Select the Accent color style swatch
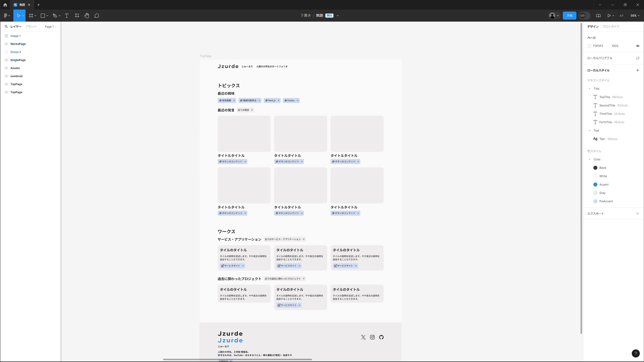The height and width of the screenshot is (362, 644). (x=595, y=185)
